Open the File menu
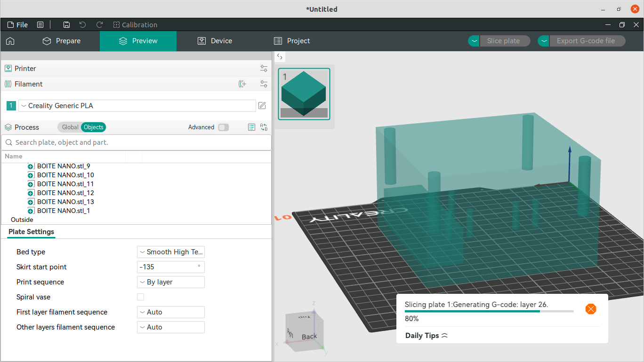Screen dimensions: 644x362 pos(17,25)
